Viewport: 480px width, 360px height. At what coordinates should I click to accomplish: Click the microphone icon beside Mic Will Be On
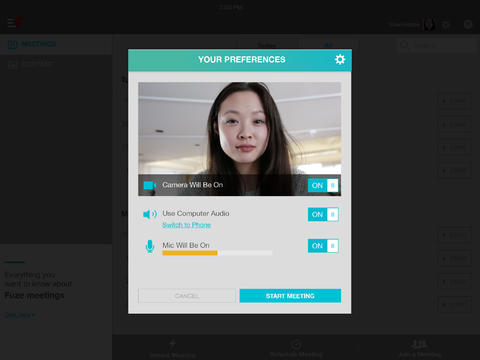click(150, 246)
